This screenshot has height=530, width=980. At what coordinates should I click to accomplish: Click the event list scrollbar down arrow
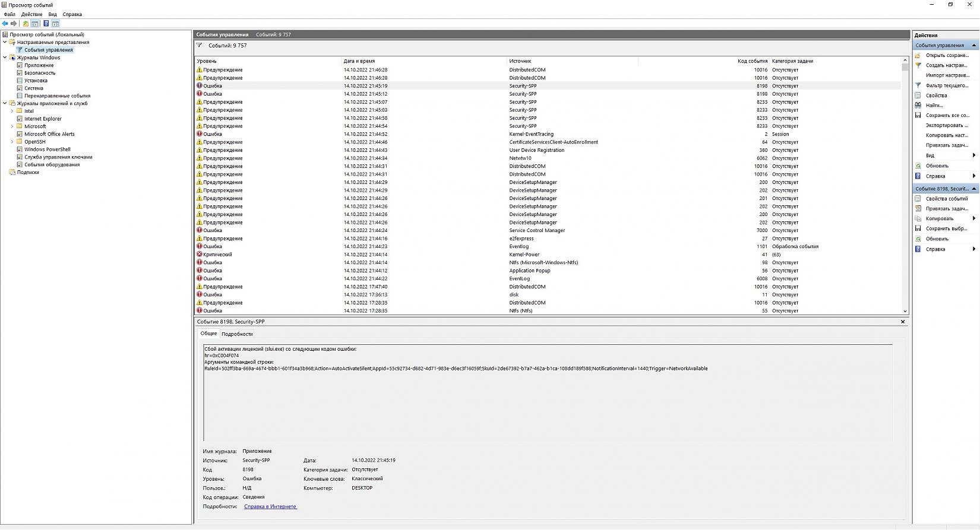(x=905, y=311)
